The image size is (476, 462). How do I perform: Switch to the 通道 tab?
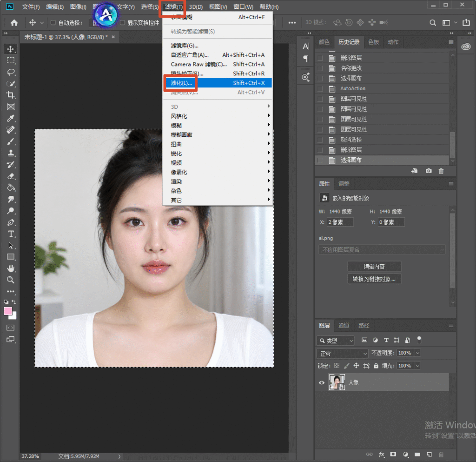(x=344, y=325)
